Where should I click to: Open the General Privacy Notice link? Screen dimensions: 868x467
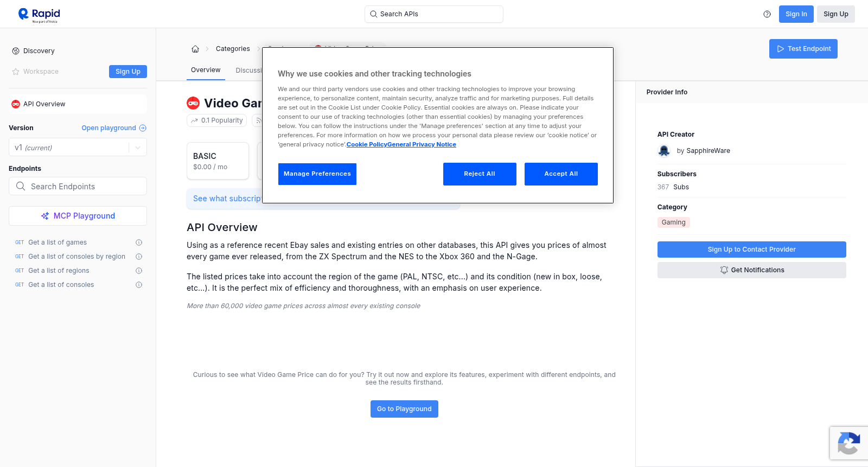tap(422, 145)
